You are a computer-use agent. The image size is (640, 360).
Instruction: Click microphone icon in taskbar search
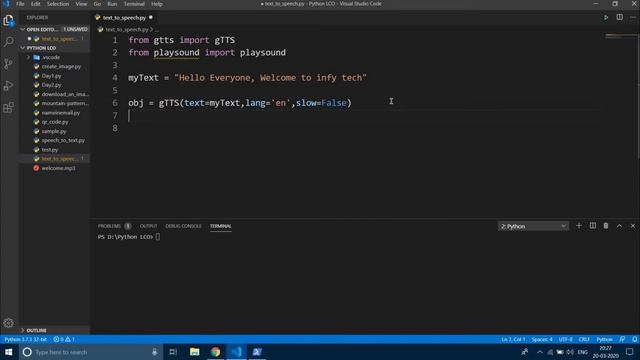154,352
